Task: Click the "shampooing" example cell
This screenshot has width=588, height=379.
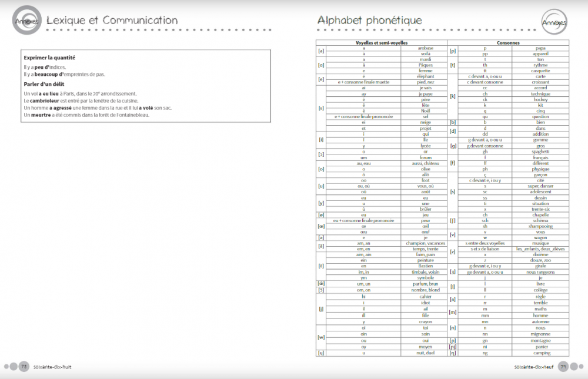Action: point(540,226)
